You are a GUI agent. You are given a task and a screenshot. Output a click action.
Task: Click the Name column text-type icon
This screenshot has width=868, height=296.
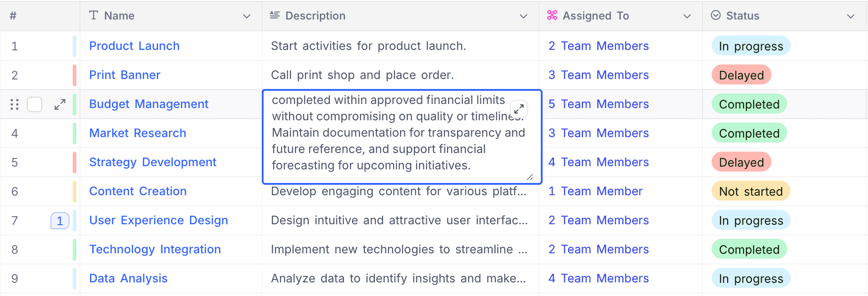(x=94, y=15)
